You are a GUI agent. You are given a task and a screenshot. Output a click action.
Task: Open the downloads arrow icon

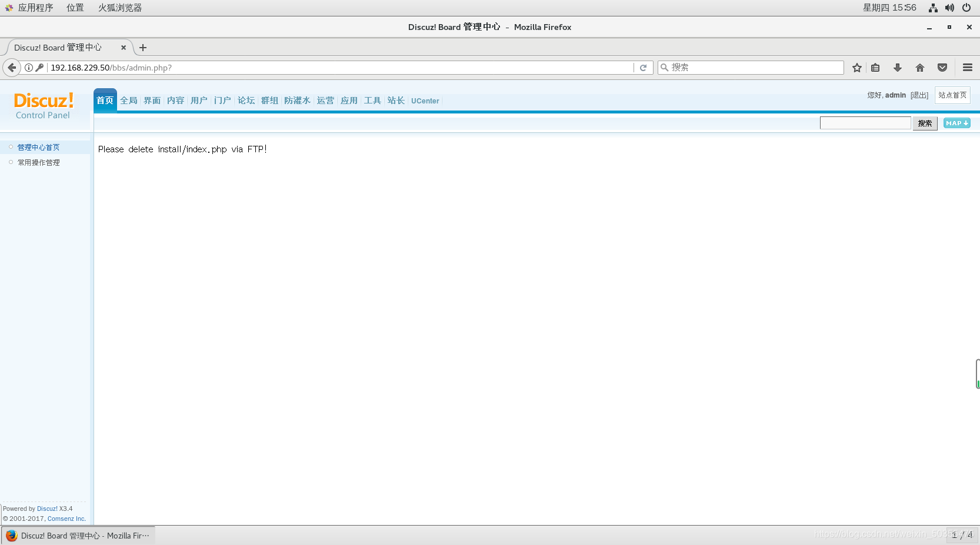(x=898, y=68)
